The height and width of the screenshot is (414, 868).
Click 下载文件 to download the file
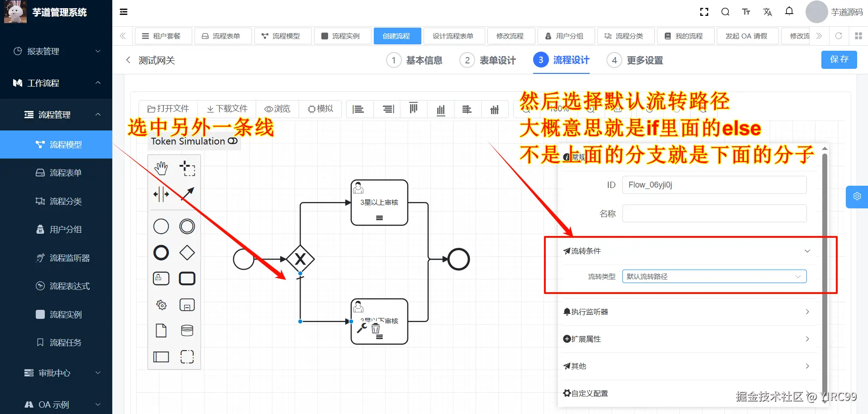pyautogui.click(x=227, y=109)
